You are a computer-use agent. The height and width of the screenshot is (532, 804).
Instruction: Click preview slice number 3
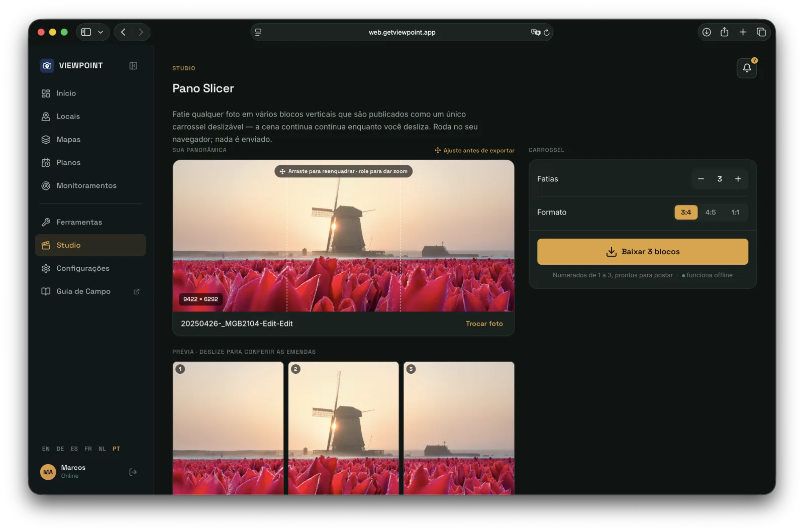(459, 428)
